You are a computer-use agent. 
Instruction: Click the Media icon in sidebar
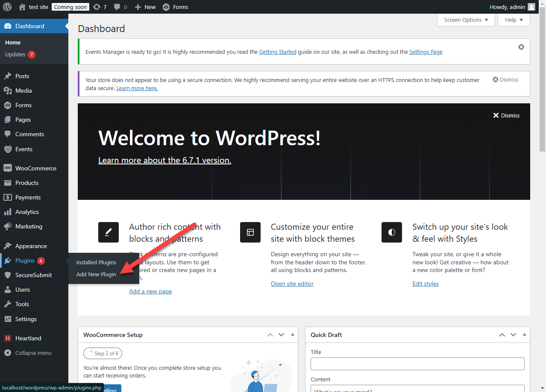pyautogui.click(x=8, y=91)
